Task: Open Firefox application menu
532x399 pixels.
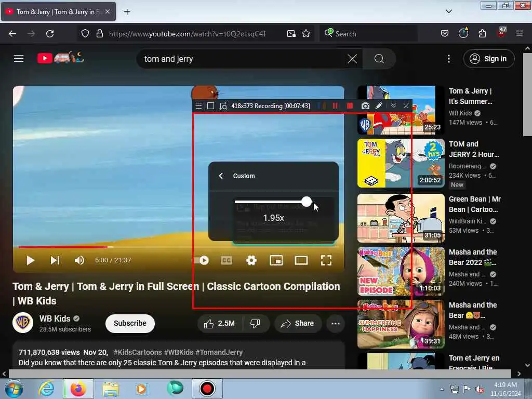Action: pos(520,34)
